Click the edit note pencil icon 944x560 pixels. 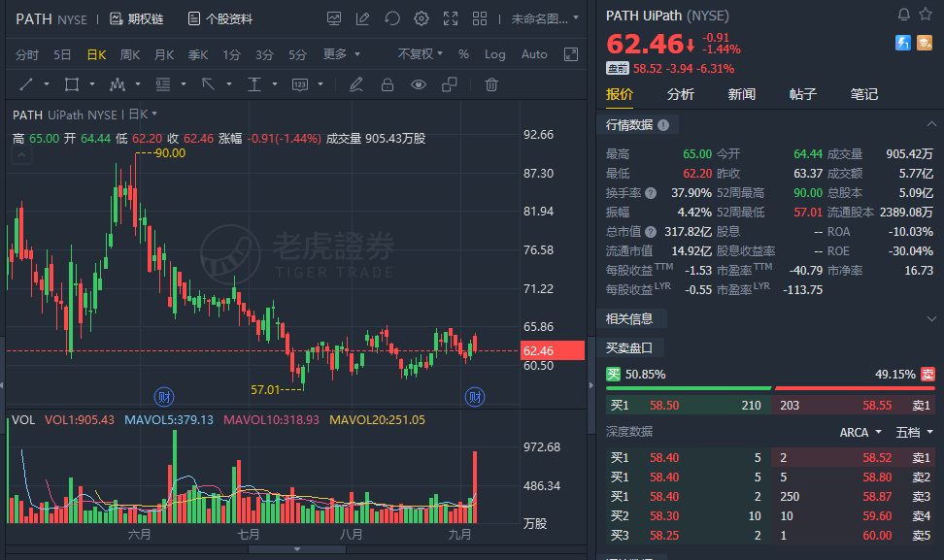[362, 18]
